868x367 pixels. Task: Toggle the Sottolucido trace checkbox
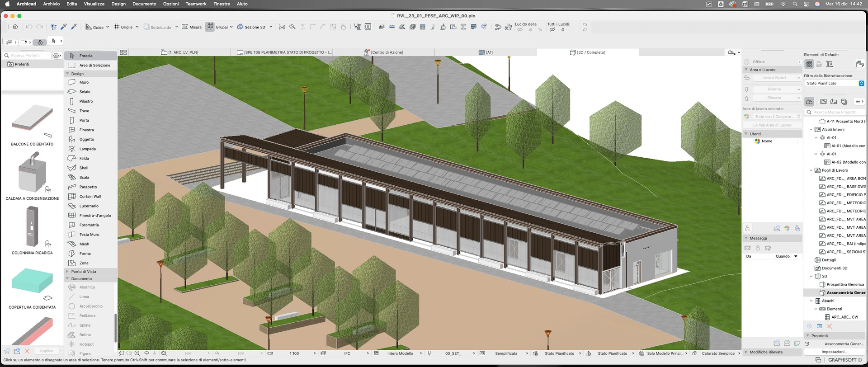(x=146, y=27)
